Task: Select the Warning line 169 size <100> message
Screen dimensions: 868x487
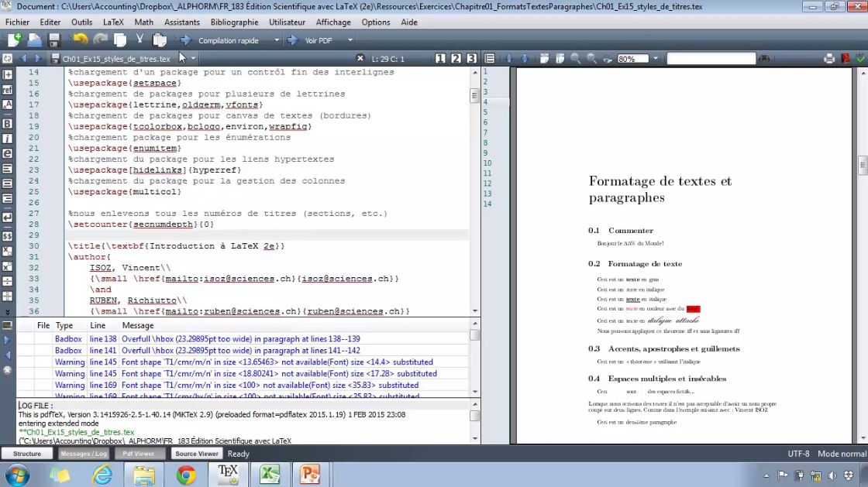Action: click(x=243, y=386)
